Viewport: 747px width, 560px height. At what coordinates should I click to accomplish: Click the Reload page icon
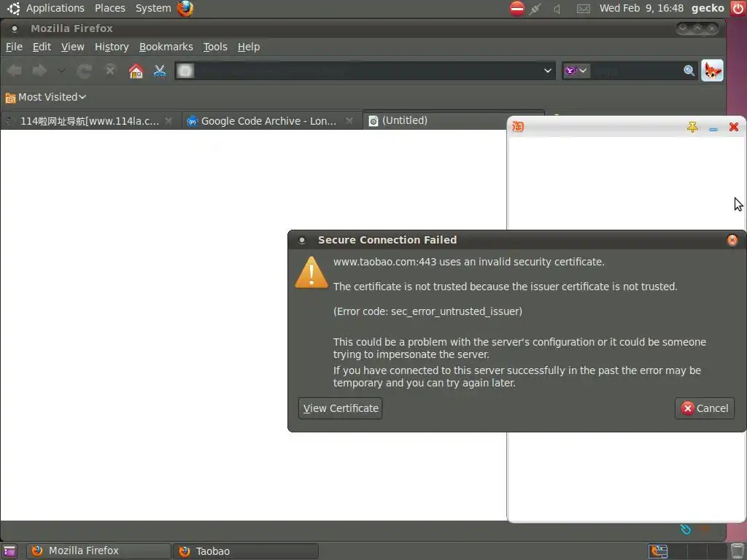pyautogui.click(x=85, y=71)
